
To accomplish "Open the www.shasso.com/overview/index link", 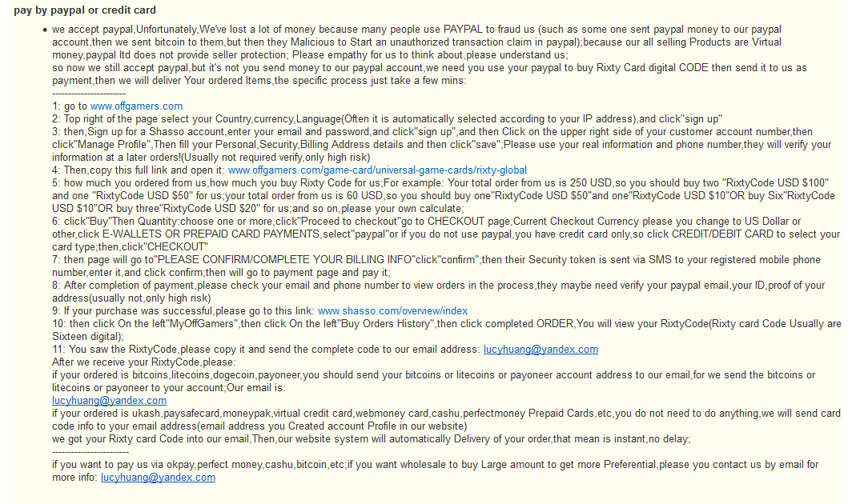I will [x=393, y=311].
